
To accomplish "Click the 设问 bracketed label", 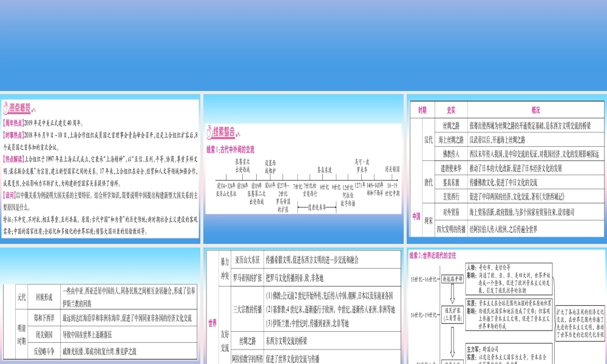I will coord(10,195).
